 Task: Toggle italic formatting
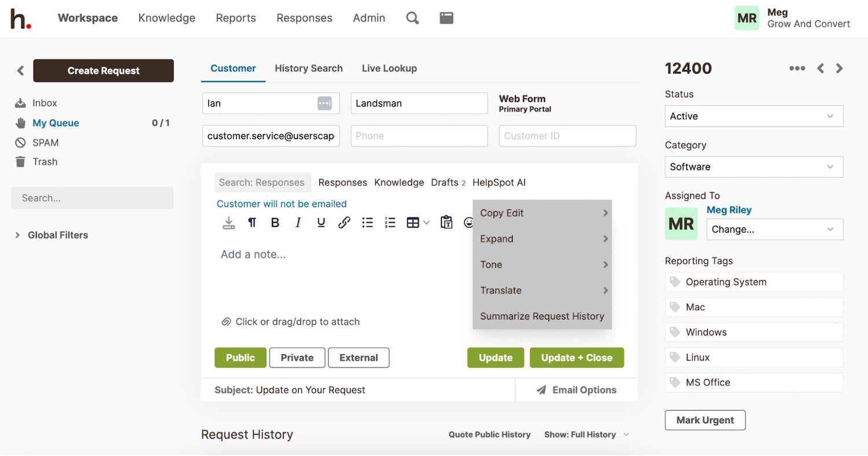[298, 223]
